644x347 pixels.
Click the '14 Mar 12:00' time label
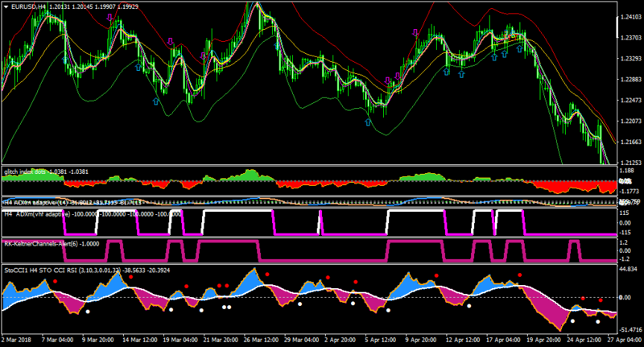(x=139, y=340)
